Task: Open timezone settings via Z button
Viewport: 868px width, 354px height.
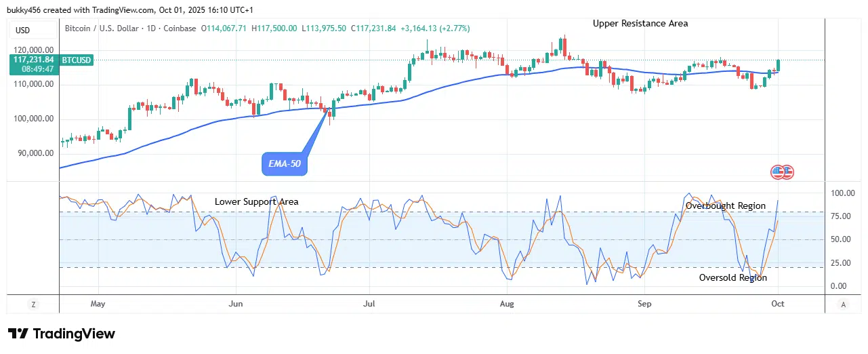Action: pyautogui.click(x=32, y=304)
